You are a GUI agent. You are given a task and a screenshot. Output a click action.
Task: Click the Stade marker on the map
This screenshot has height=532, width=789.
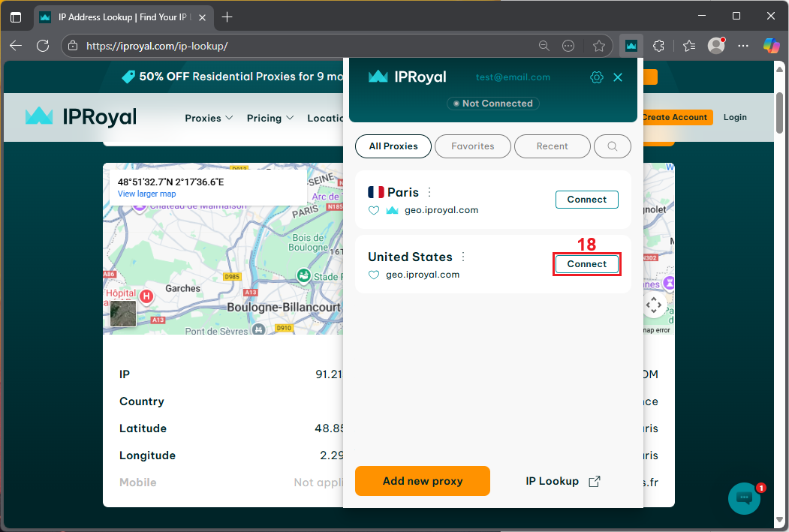pyautogui.click(x=303, y=275)
